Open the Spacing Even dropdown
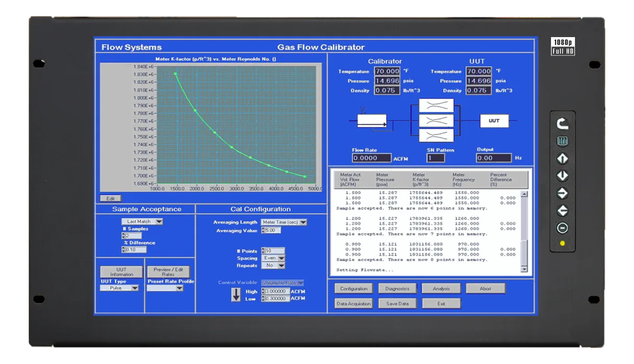Screen dimensions: 634x364 point(274,258)
